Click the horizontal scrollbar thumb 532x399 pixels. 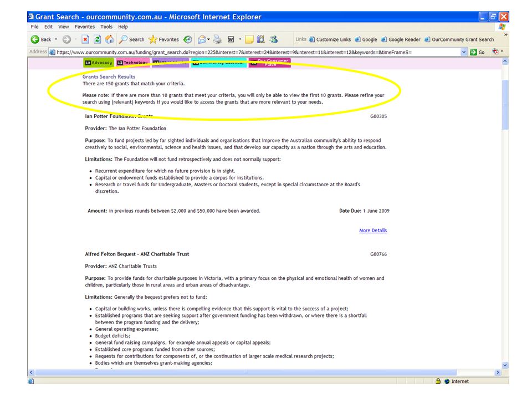click(x=246, y=372)
